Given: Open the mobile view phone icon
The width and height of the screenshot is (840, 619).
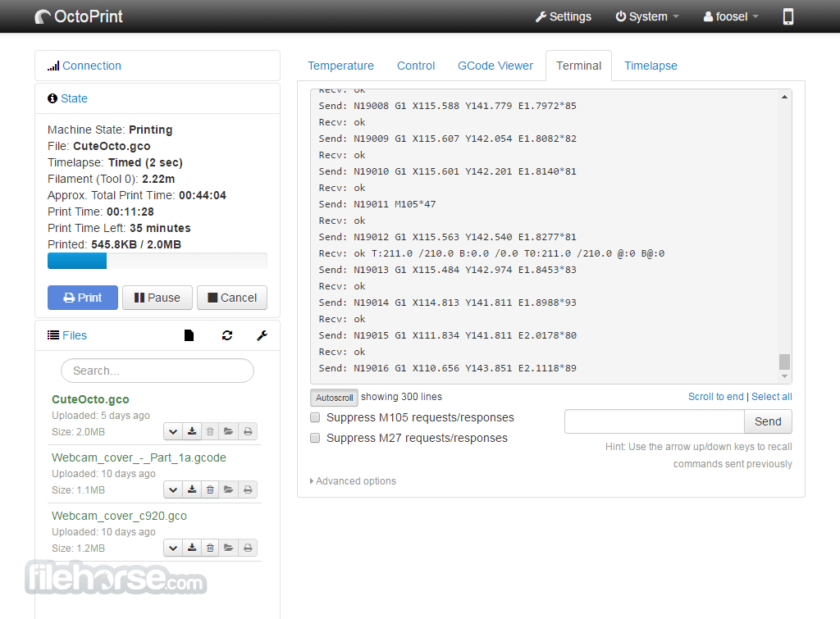Looking at the screenshot, I should [x=787, y=16].
